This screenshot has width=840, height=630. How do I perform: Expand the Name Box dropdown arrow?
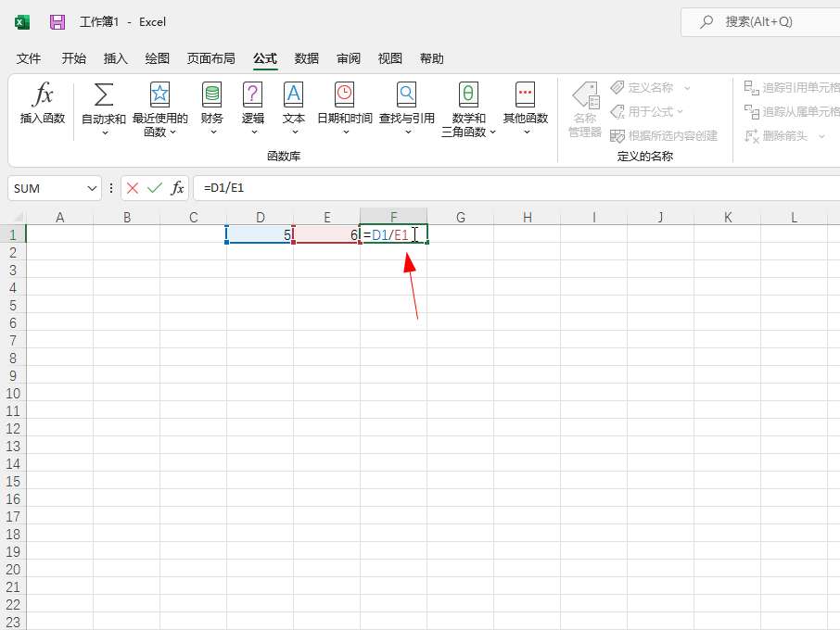[x=92, y=188]
